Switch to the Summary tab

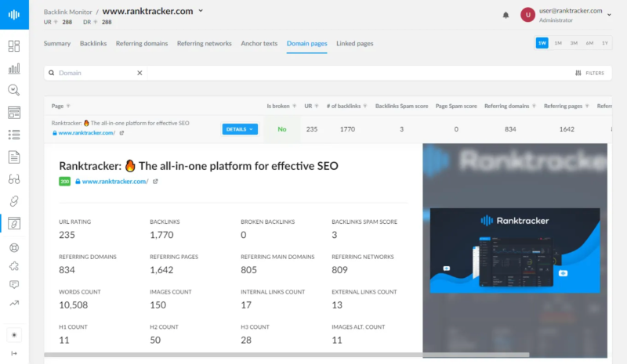[57, 44]
